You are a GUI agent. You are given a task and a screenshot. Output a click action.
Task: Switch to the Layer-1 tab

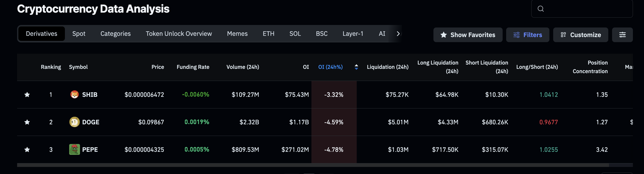tap(353, 34)
